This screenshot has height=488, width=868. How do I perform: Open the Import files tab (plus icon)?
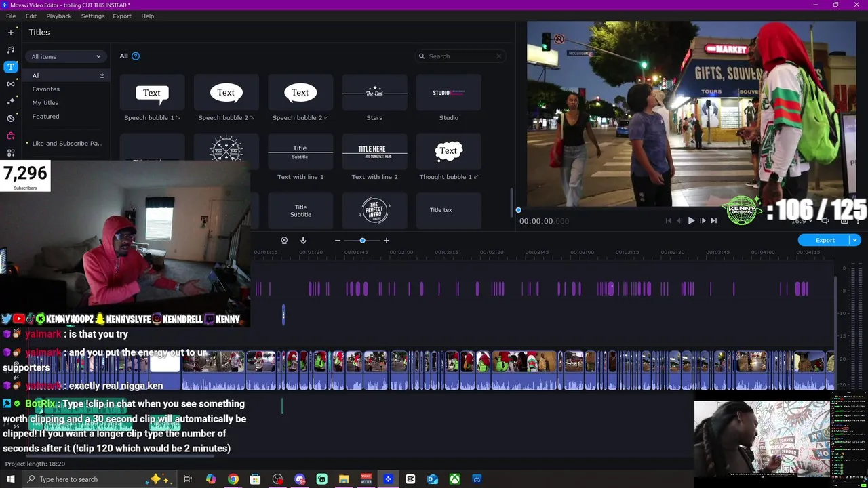pos(11,32)
